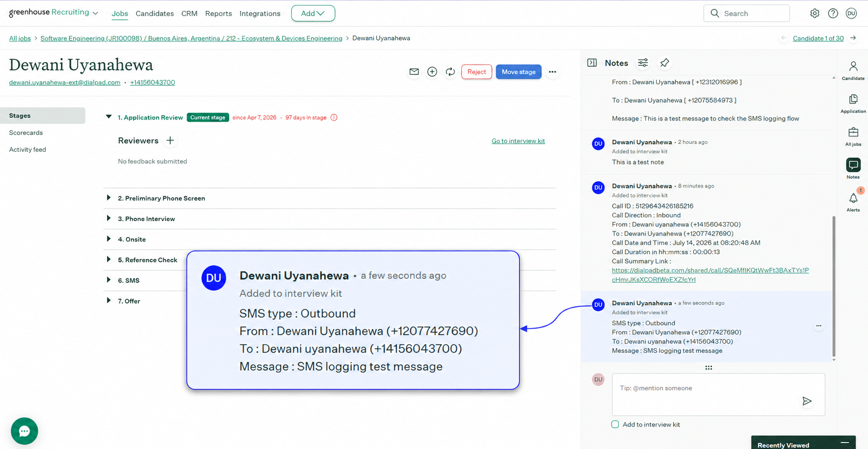Open the green chat support bubble
Image resolution: width=868 pixels, height=449 pixels.
coord(24,431)
